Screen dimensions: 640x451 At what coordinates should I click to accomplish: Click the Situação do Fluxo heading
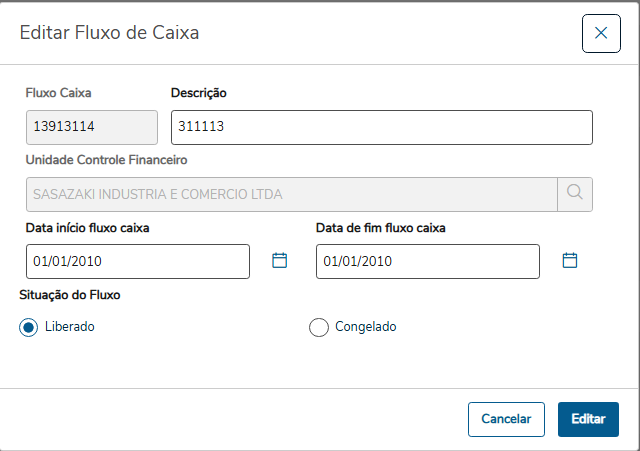pyautogui.click(x=71, y=295)
